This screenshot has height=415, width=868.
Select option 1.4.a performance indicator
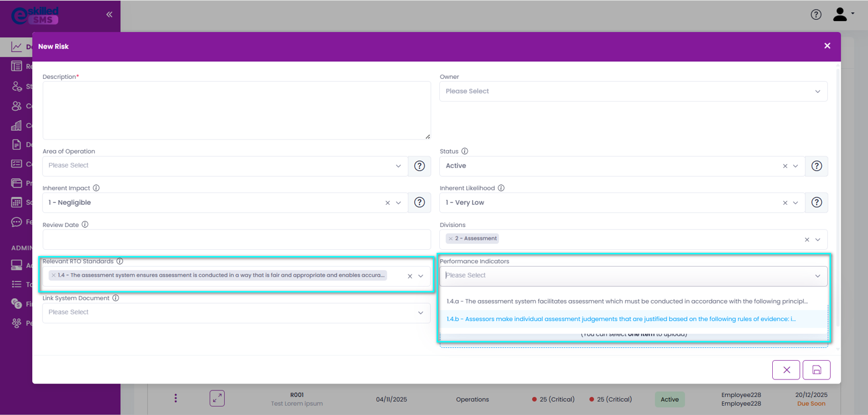pos(627,302)
